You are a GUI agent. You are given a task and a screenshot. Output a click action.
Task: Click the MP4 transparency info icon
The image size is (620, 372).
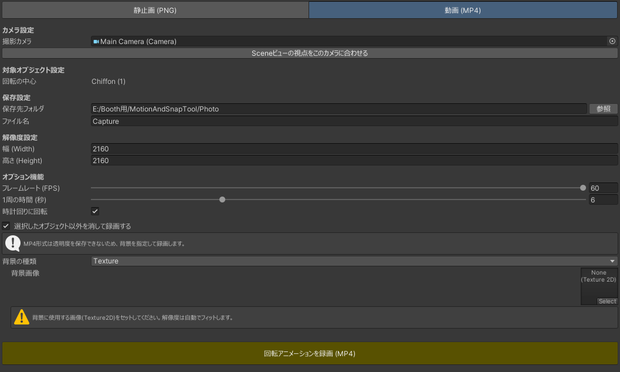tap(13, 244)
